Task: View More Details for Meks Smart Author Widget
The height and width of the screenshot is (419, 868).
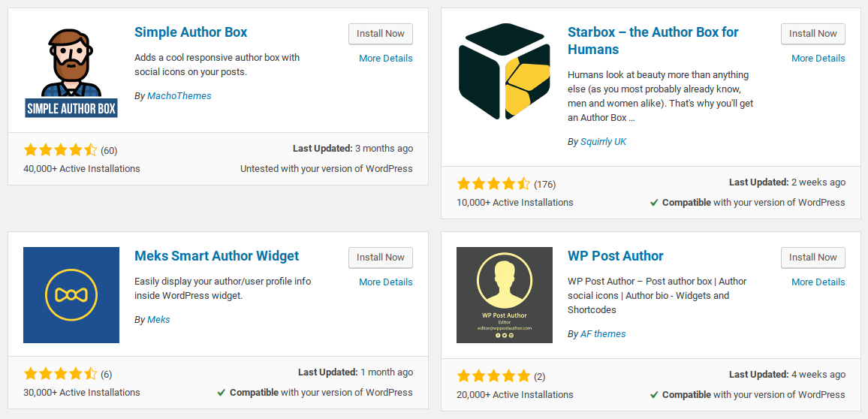Action: pyautogui.click(x=385, y=282)
